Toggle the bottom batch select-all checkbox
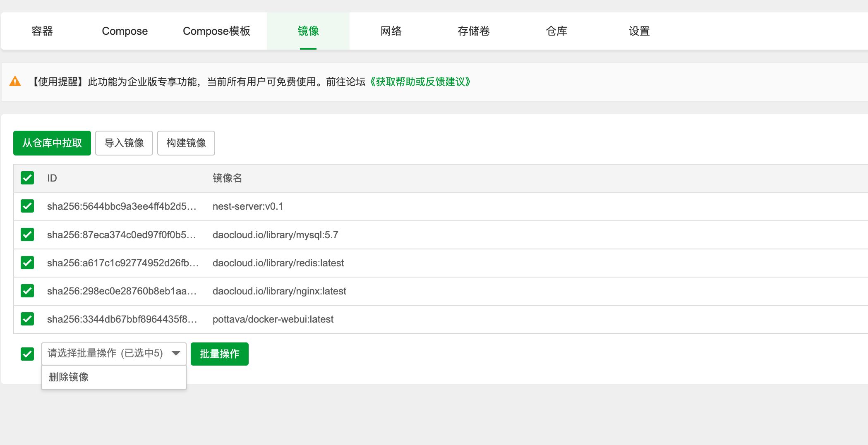This screenshot has height=445, width=868. [27, 354]
